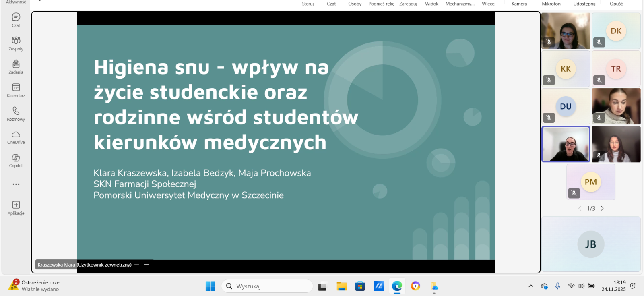Launch Copilot from the sidebar

16,160
